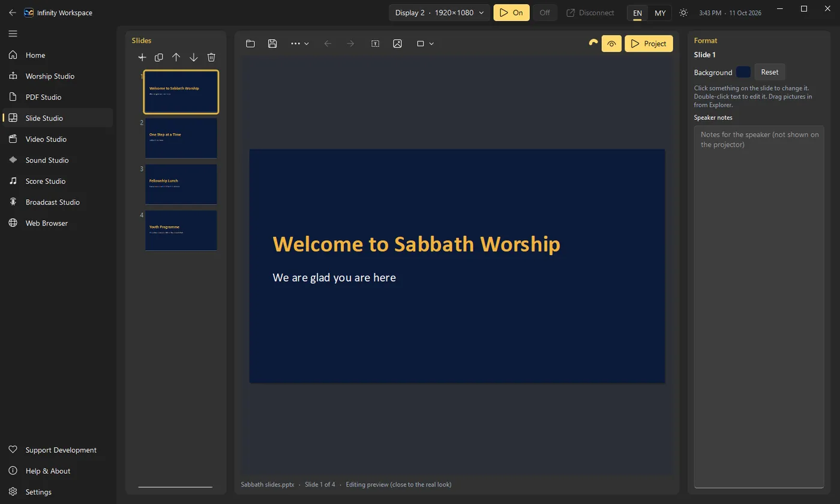The height and width of the screenshot is (504, 840).
Task: Go to PDF Studio
Action: [x=58, y=97]
